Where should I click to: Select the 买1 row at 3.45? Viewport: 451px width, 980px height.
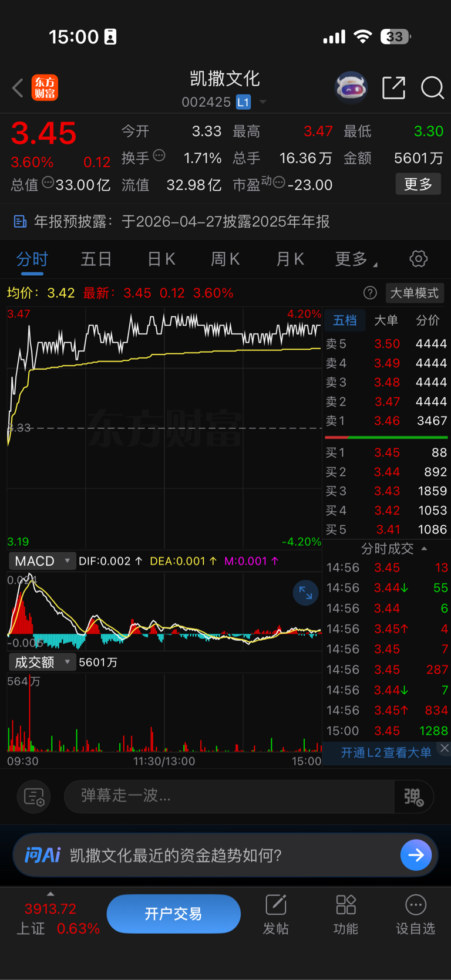click(386, 452)
